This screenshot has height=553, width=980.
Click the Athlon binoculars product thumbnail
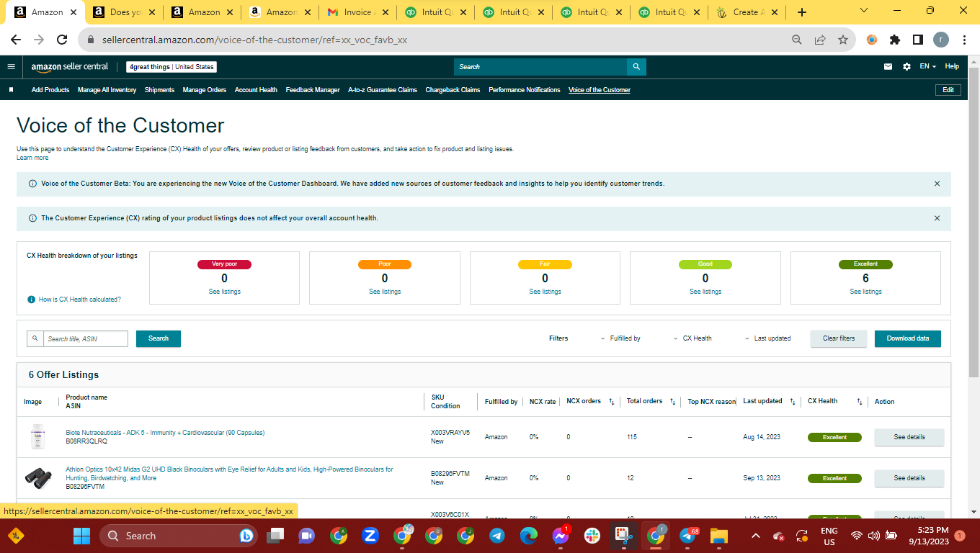pos(37,477)
